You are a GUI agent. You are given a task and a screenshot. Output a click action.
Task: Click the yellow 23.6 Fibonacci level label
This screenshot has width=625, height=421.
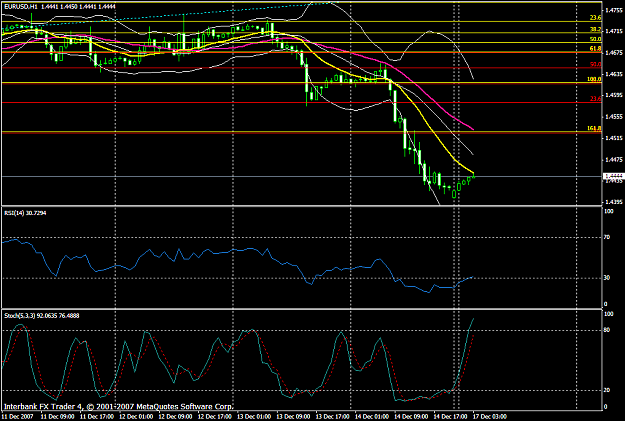(x=596, y=18)
